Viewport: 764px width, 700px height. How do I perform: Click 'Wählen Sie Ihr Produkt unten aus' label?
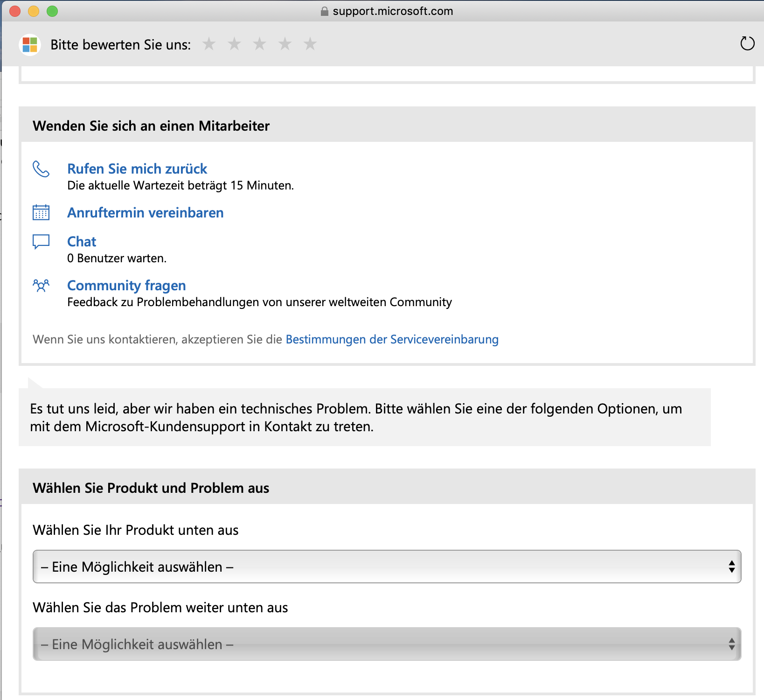[x=136, y=530]
